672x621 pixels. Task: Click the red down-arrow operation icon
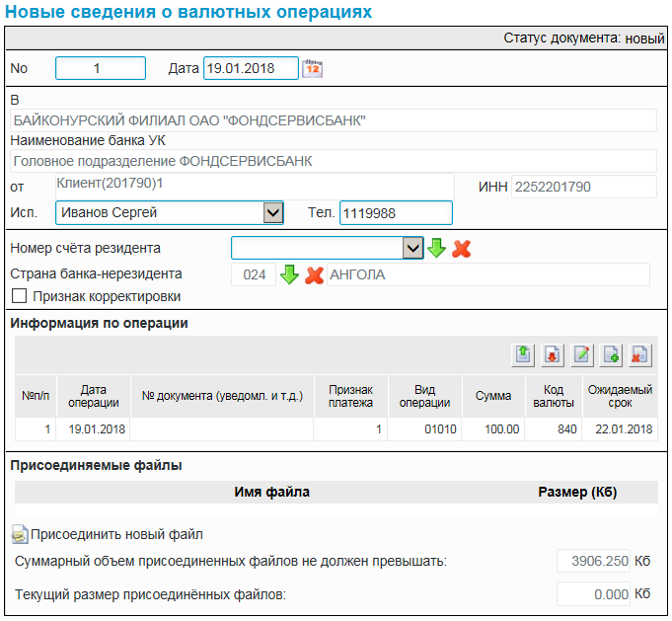pos(553,354)
